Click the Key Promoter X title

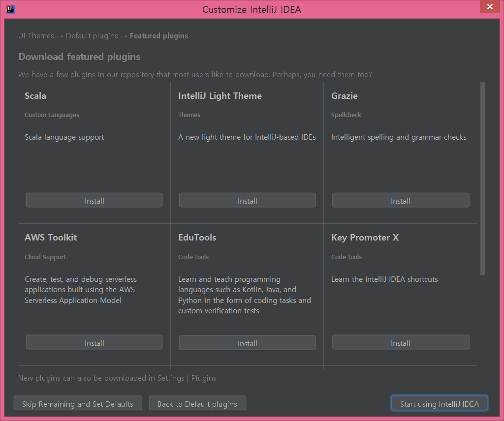point(365,238)
